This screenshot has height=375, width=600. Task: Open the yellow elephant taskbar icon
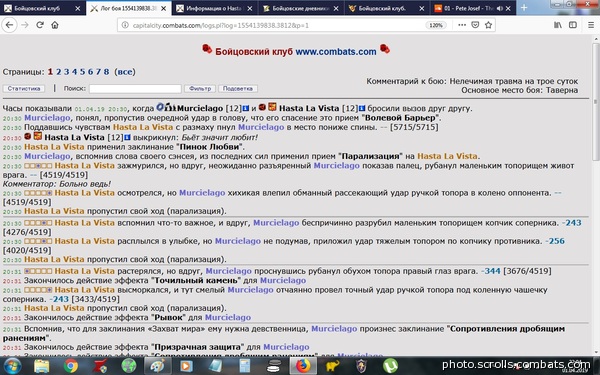332,366
